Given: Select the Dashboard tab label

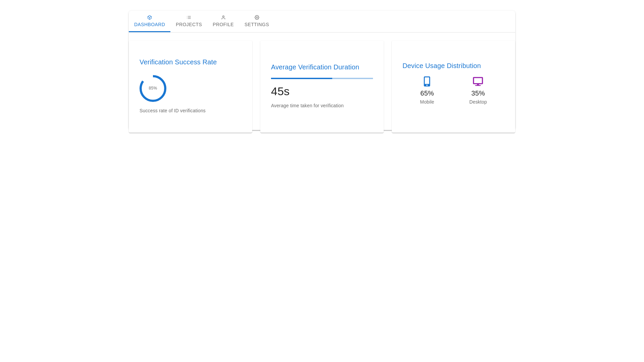Looking at the screenshot, I should [x=150, y=24].
